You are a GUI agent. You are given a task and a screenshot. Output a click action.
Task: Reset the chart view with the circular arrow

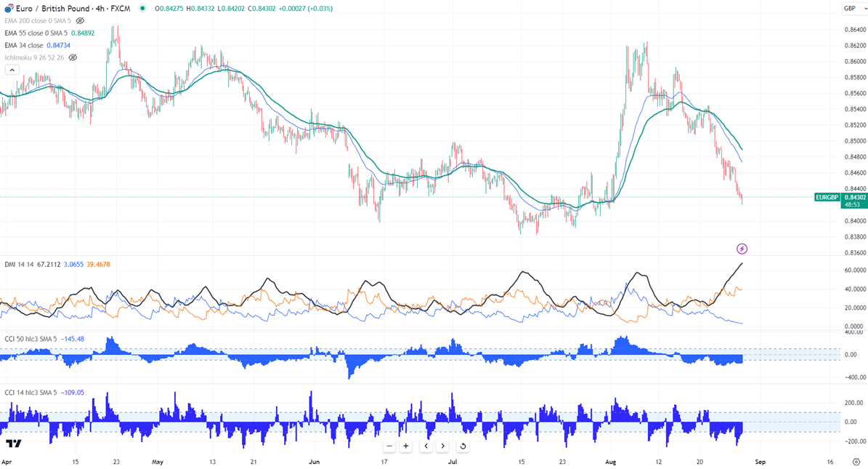pos(463,446)
